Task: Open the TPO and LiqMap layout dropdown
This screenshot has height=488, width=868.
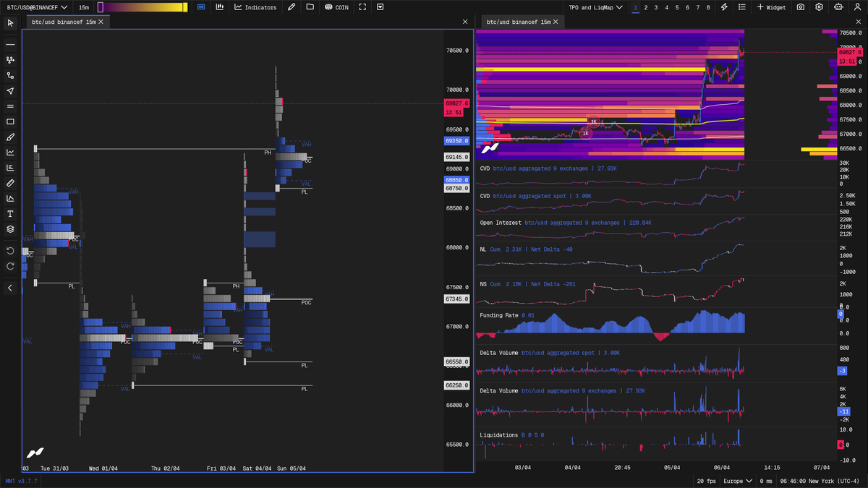Action: 595,7
